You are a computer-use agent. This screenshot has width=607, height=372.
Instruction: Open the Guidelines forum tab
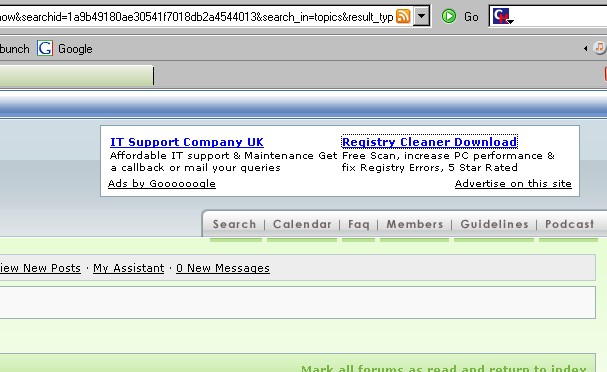pos(494,224)
